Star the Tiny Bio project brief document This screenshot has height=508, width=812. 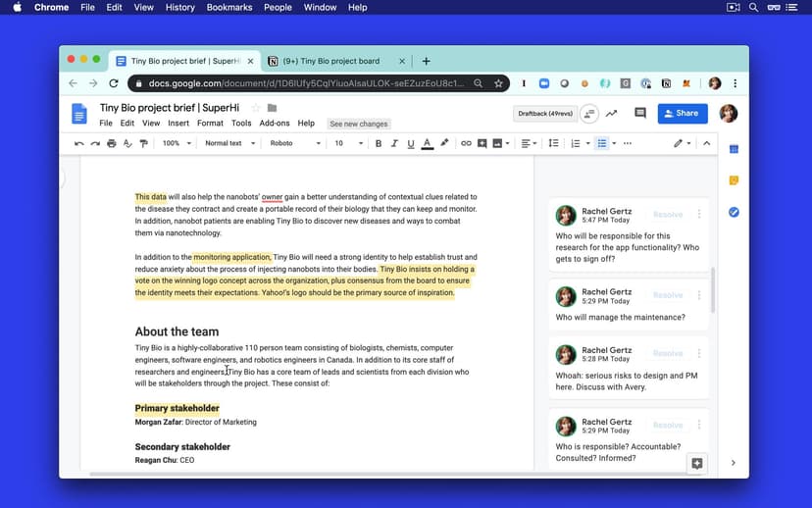(256, 107)
